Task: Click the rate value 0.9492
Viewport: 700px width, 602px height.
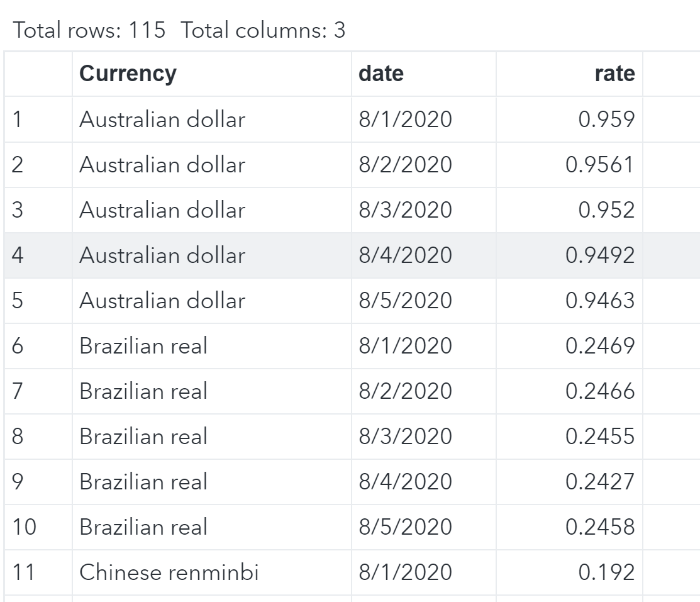Action: tap(600, 255)
